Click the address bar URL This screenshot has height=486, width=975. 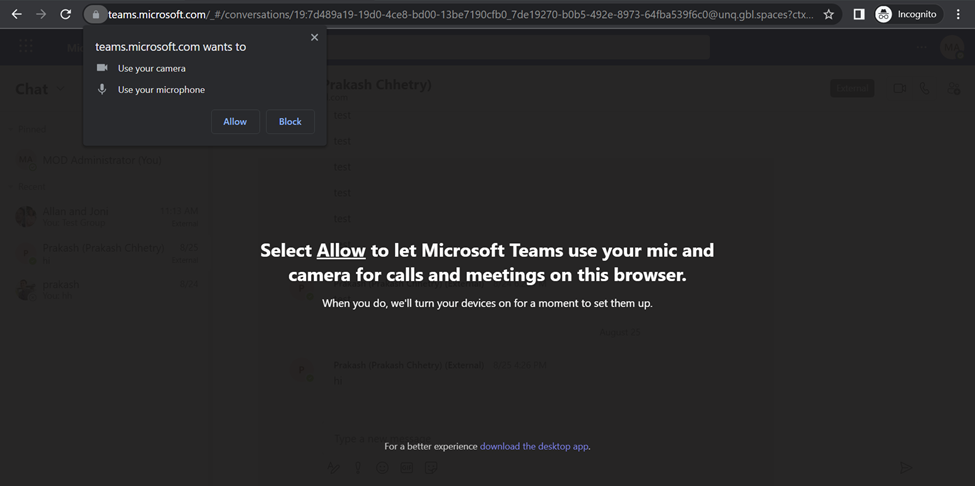coord(460,14)
